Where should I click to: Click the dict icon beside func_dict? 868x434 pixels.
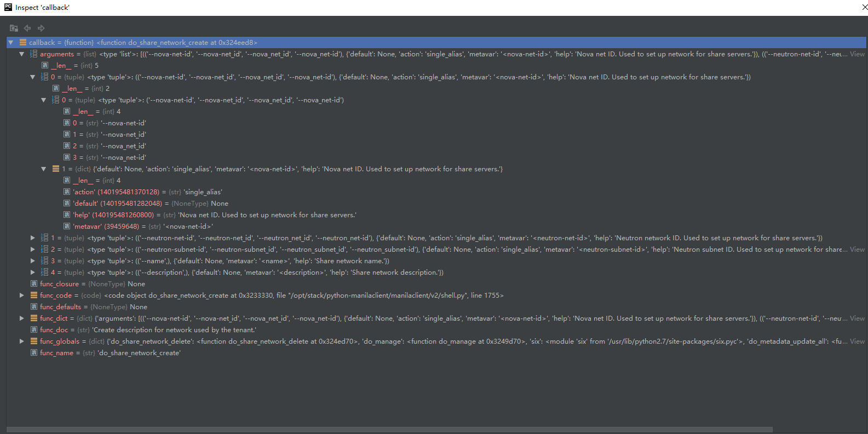[34, 318]
